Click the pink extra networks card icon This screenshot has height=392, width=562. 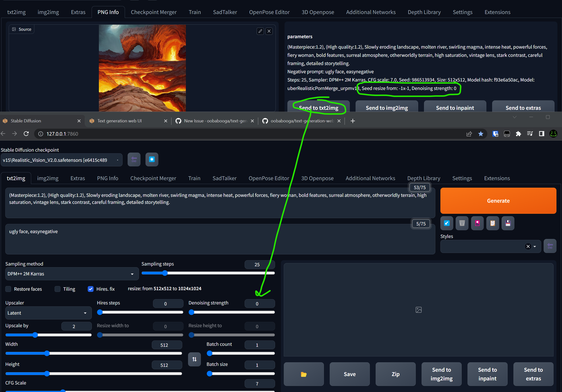tap(477, 223)
